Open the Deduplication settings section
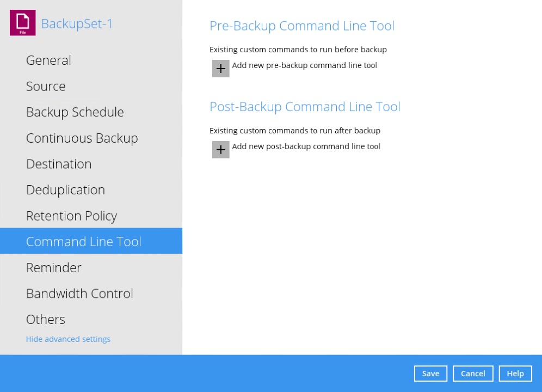This screenshot has width=542, height=392. 65,189
